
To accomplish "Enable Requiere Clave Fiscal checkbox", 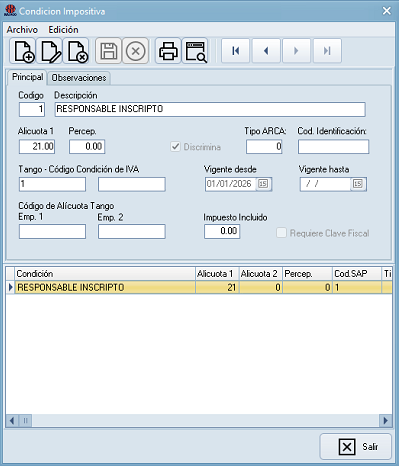I will (x=281, y=233).
